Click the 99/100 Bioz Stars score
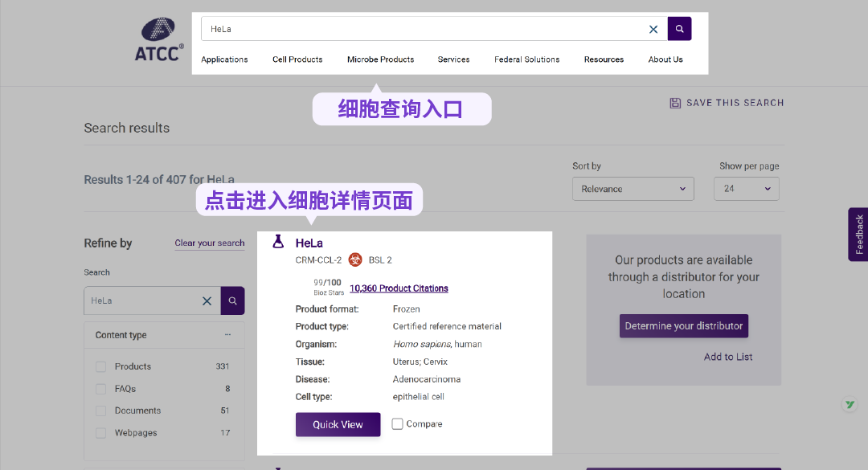Viewport: 868px width, 470px height. tap(328, 287)
